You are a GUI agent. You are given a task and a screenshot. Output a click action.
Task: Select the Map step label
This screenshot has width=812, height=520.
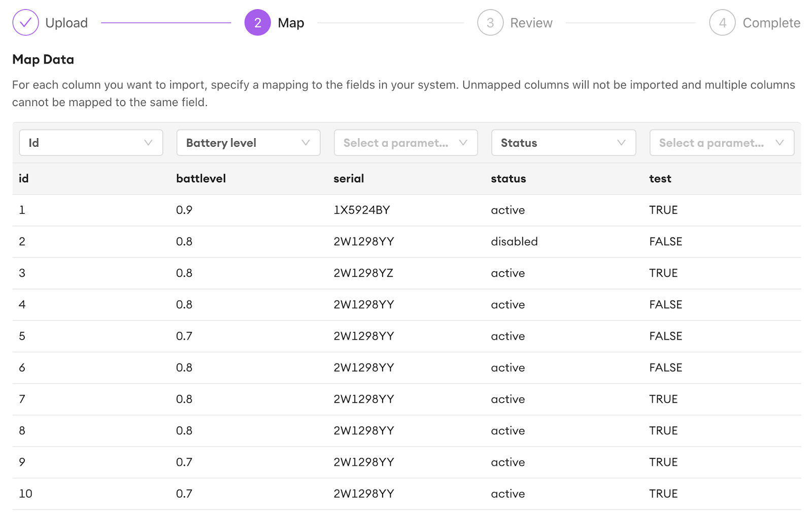point(291,23)
